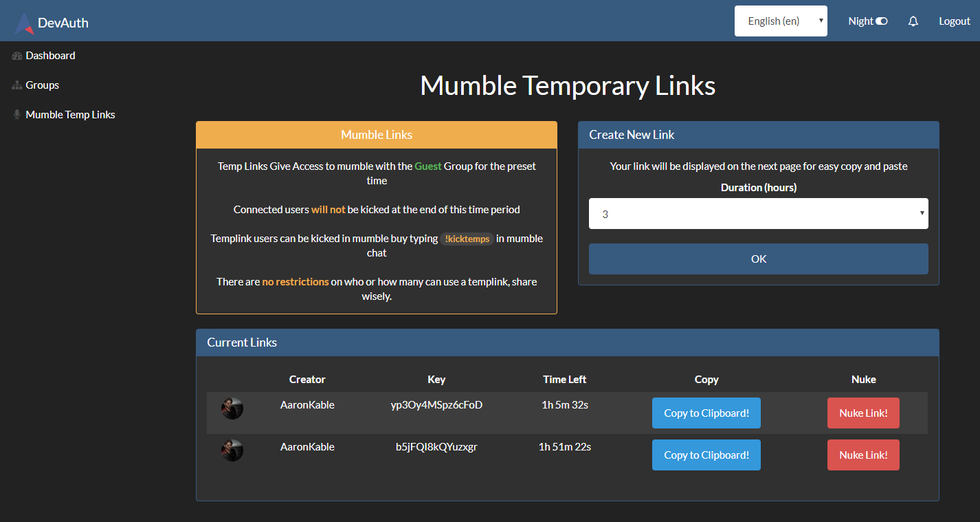Click the Copy column header

pos(706,380)
